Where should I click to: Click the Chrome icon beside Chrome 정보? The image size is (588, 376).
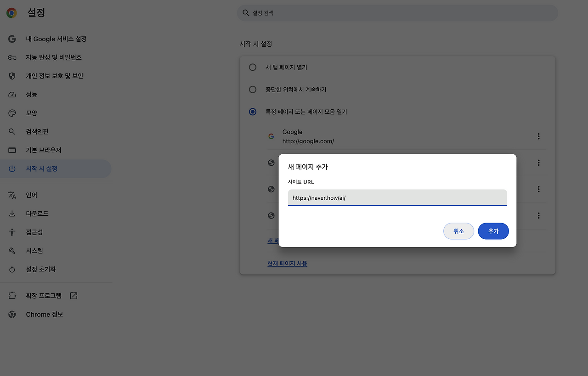click(12, 314)
